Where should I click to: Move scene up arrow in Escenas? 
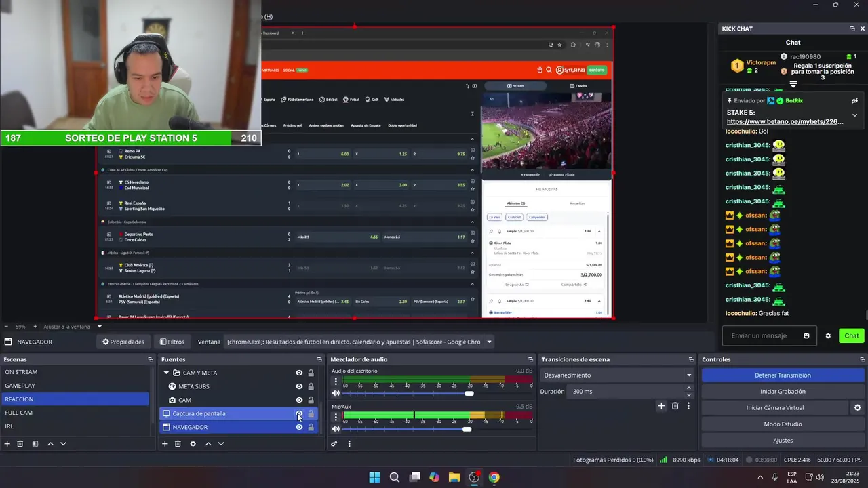click(50, 444)
